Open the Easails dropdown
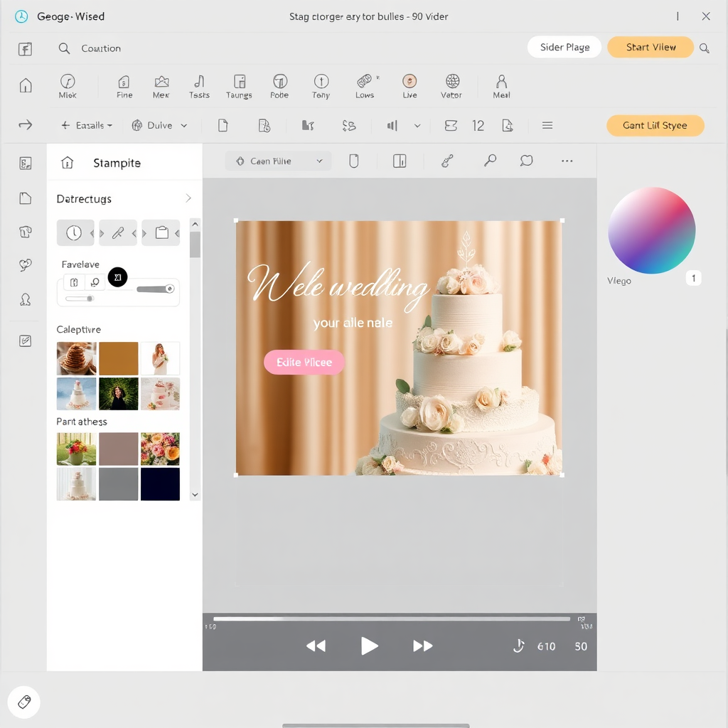The image size is (728, 728). [x=87, y=125]
